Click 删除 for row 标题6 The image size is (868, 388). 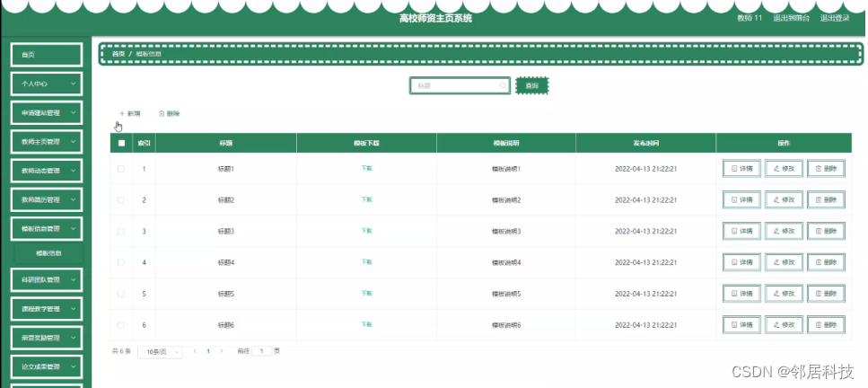[826, 325]
